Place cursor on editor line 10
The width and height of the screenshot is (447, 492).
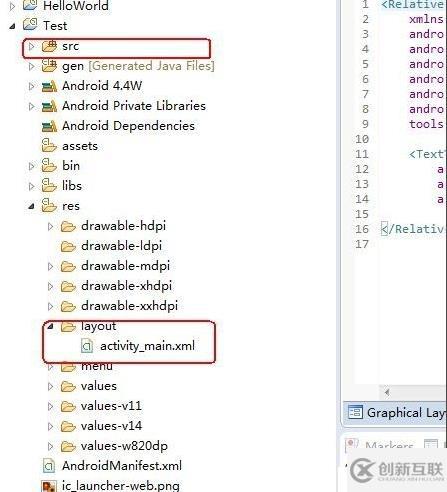(412, 139)
